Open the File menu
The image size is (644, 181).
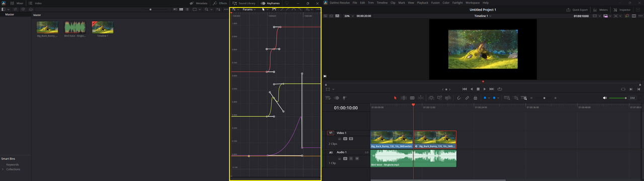355,3
